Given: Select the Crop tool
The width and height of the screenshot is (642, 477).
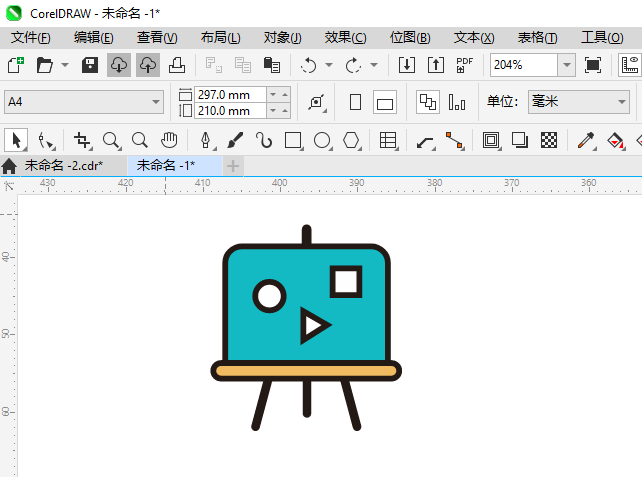Looking at the screenshot, I should click(x=82, y=140).
